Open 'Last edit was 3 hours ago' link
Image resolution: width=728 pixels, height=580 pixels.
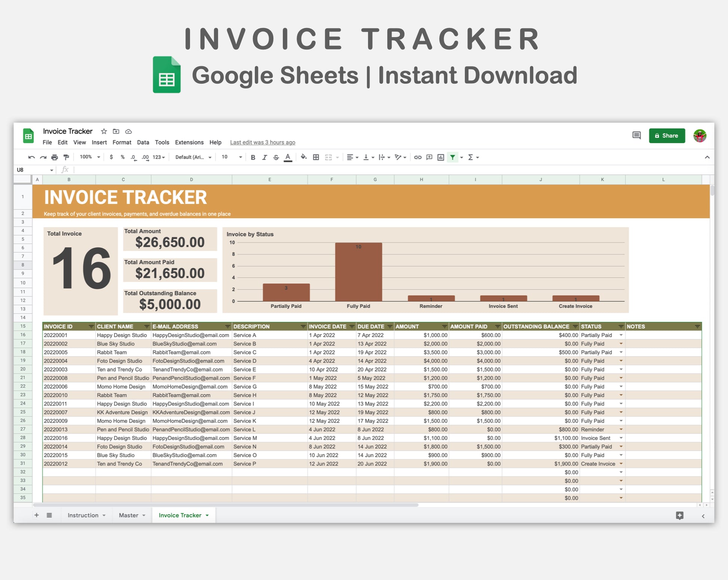pyautogui.click(x=262, y=142)
